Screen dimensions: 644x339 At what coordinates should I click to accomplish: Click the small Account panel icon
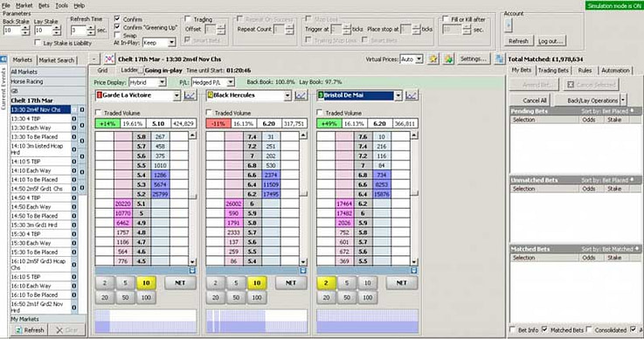click(x=509, y=25)
